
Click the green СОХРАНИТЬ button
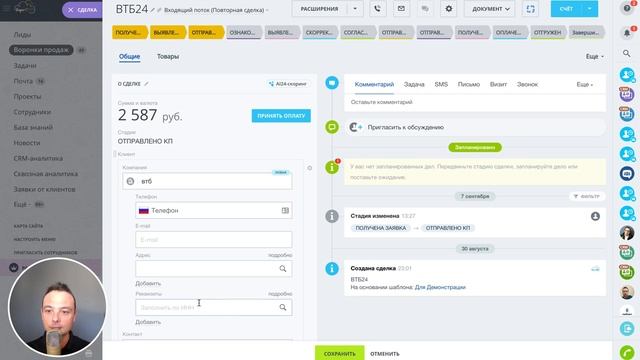click(x=340, y=353)
